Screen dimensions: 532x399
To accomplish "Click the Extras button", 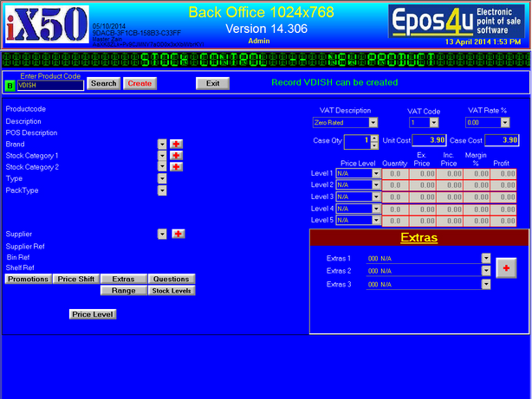I will click(124, 279).
